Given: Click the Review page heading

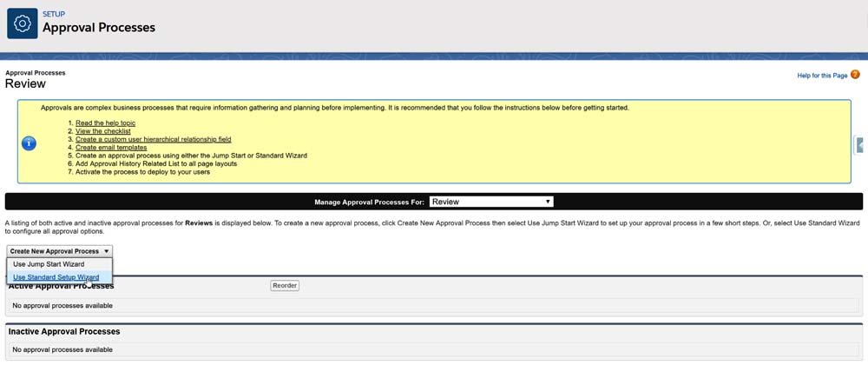Looking at the screenshot, I should click(x=25, y=84).
